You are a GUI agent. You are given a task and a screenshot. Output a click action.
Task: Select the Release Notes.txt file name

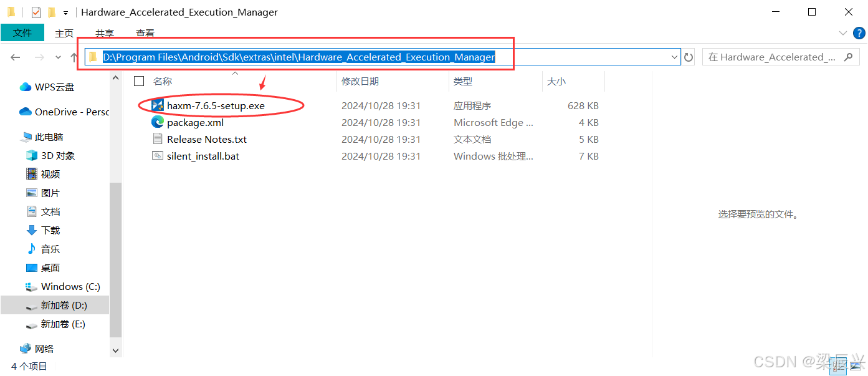click(207, 139)
